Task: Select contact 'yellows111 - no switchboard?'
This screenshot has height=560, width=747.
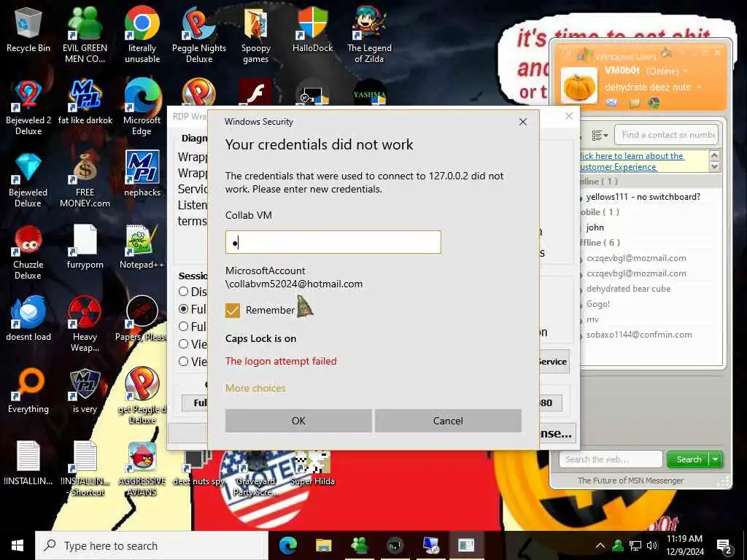Action: (x=643, y=197)
